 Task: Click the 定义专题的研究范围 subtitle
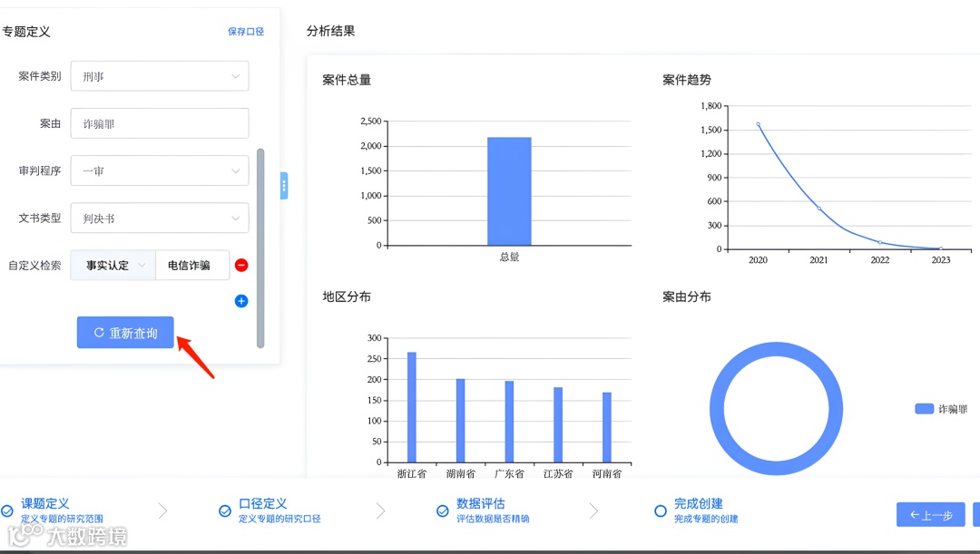pos(62,519)
